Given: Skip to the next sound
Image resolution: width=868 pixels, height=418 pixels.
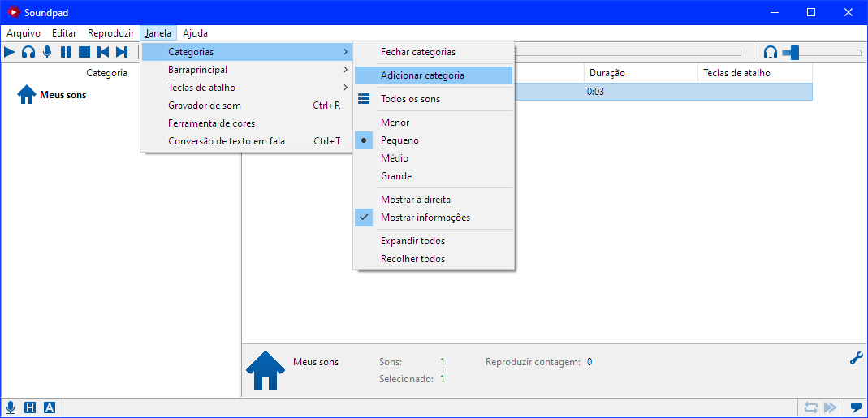Looking at the screenshot, I should (x=122, y=52).
